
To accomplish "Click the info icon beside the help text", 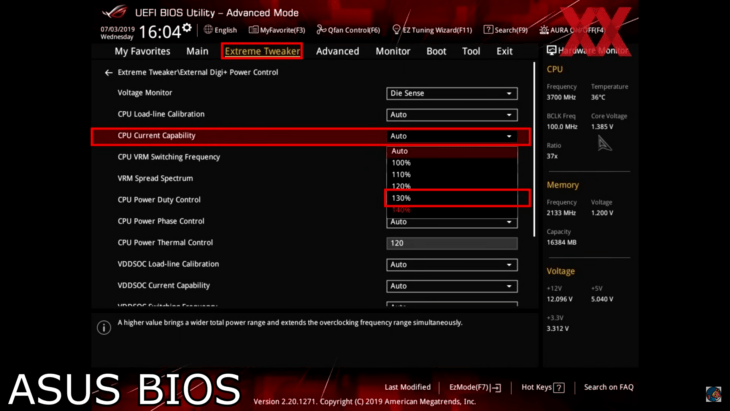I will click(104, 327).
